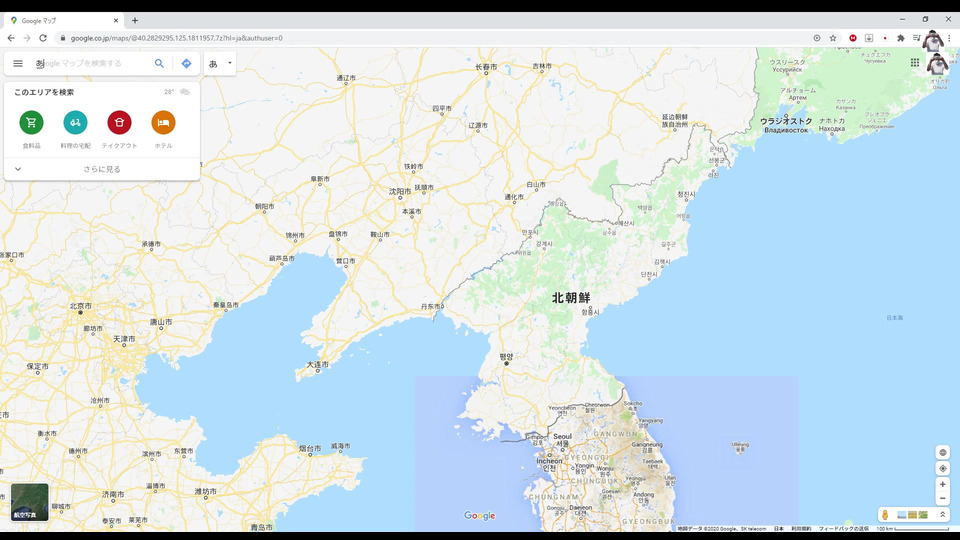
Task: Open directions with the blue diamond icon
Action: [186, 63]
